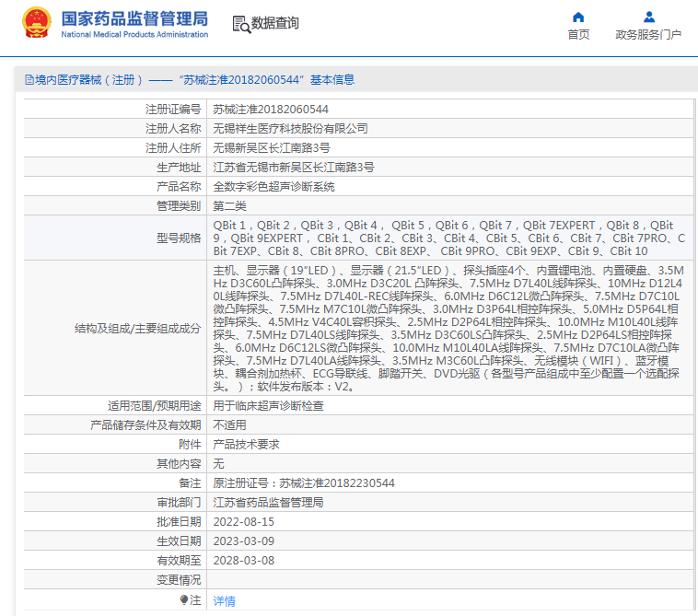
Task: Select the 备注 row label
Action: [190, 483]
